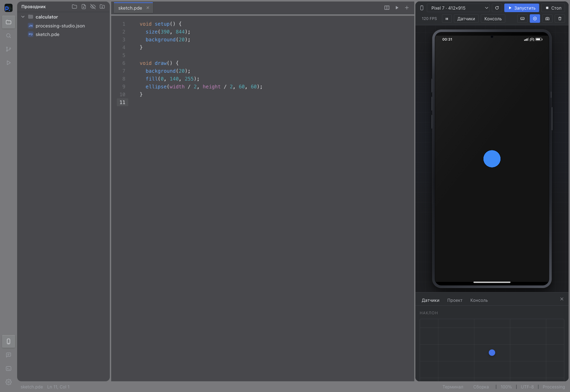This screenshot has width=570, height=392.
Task: Toggle hidden files with the crossed-eye icon
Action: click(x=93, y=7)
